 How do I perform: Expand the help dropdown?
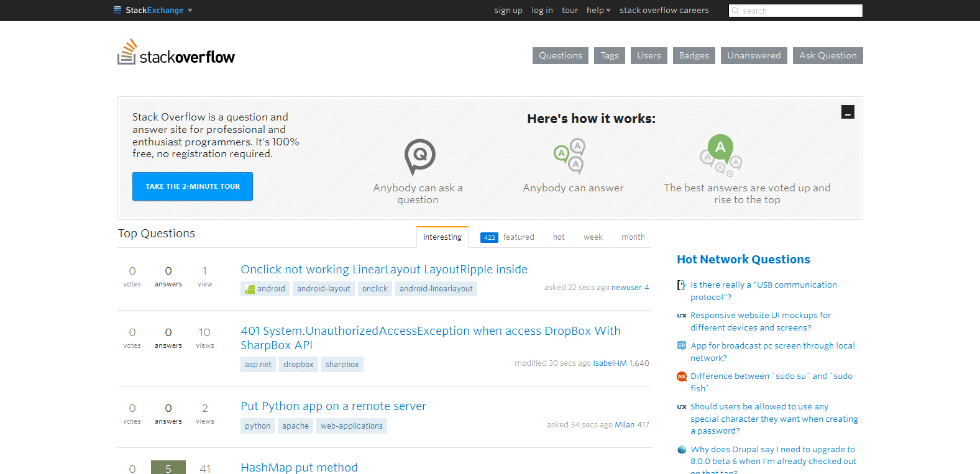point(598,10)
